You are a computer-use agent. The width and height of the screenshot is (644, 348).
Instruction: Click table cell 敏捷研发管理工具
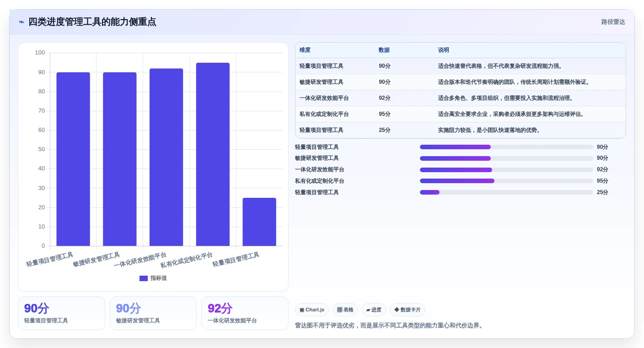[322, 82]
